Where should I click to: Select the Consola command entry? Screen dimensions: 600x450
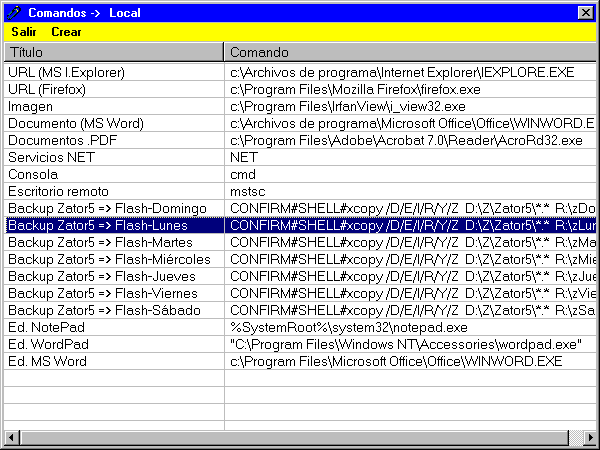32,175
